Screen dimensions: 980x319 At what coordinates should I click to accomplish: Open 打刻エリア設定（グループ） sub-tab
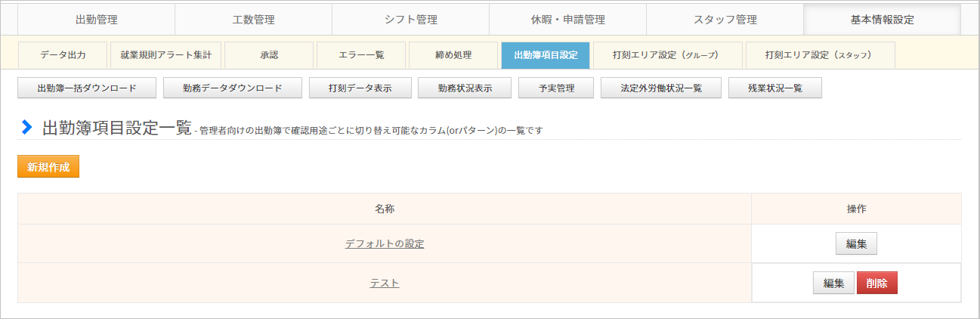(667, 55)
